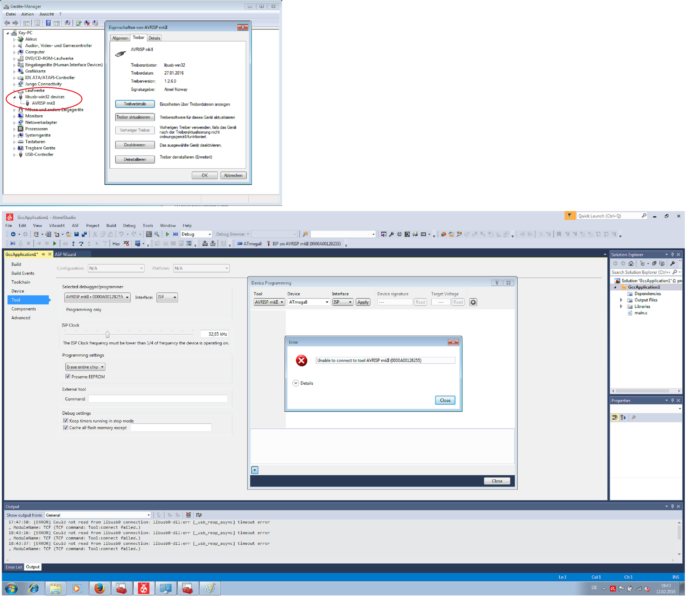The image size is (700, 612).
Task: Click the Save icon in Atmel Studio toolbar
Action: 76,234
